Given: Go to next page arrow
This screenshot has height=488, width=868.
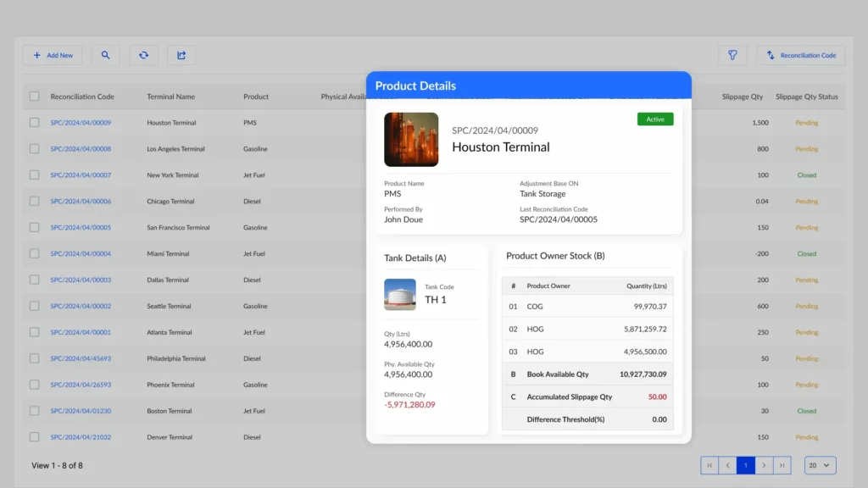Looking at the screenshot, I should click(x=764, y=465).
